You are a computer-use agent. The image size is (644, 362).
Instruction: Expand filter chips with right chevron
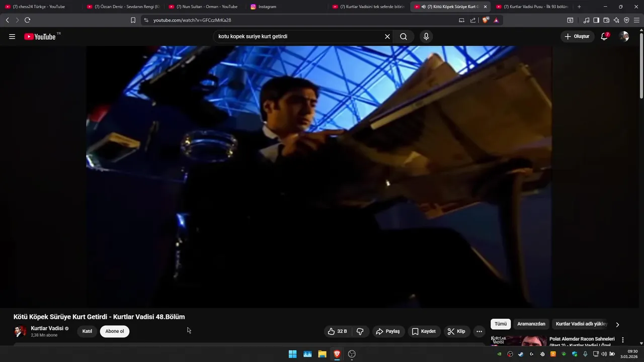click(x=617, y=324)
